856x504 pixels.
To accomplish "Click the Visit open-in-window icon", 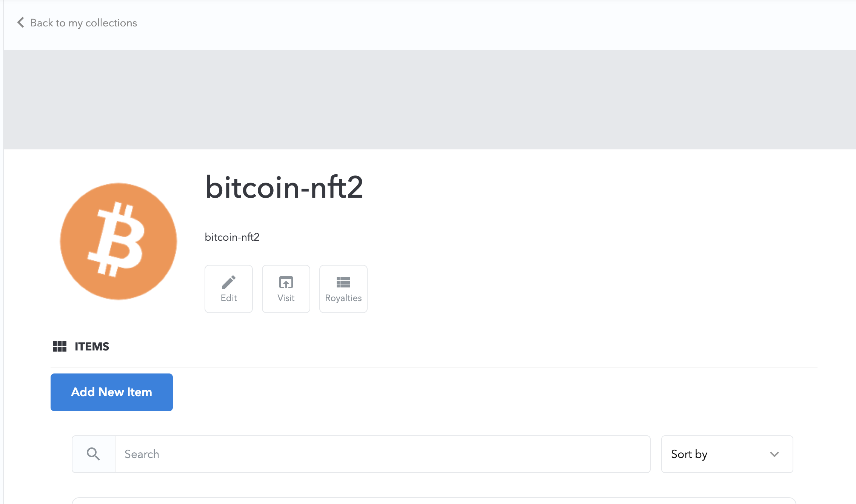I will (x=286, y=282).
